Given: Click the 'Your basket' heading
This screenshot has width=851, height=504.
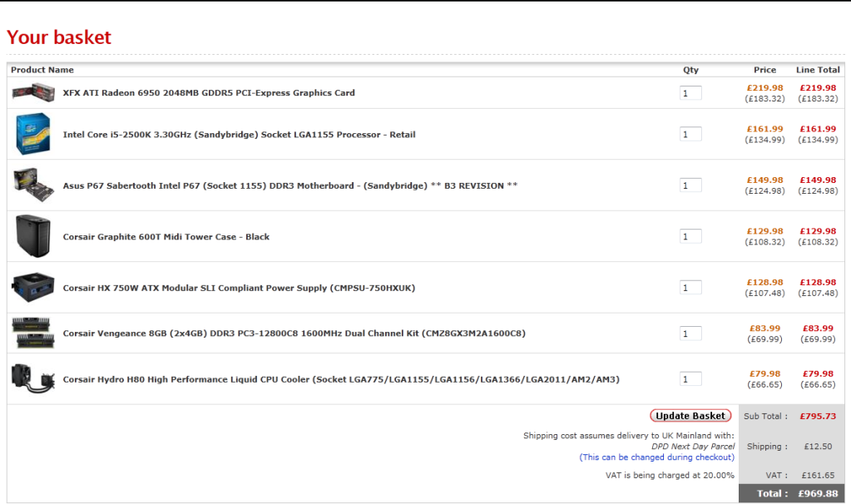Looking at the screenshot, I should click(58, 37).
